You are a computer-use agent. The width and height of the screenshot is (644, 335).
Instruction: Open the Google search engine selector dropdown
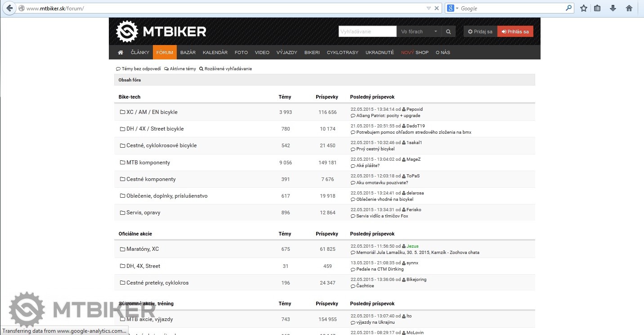(x=453, y=8)
